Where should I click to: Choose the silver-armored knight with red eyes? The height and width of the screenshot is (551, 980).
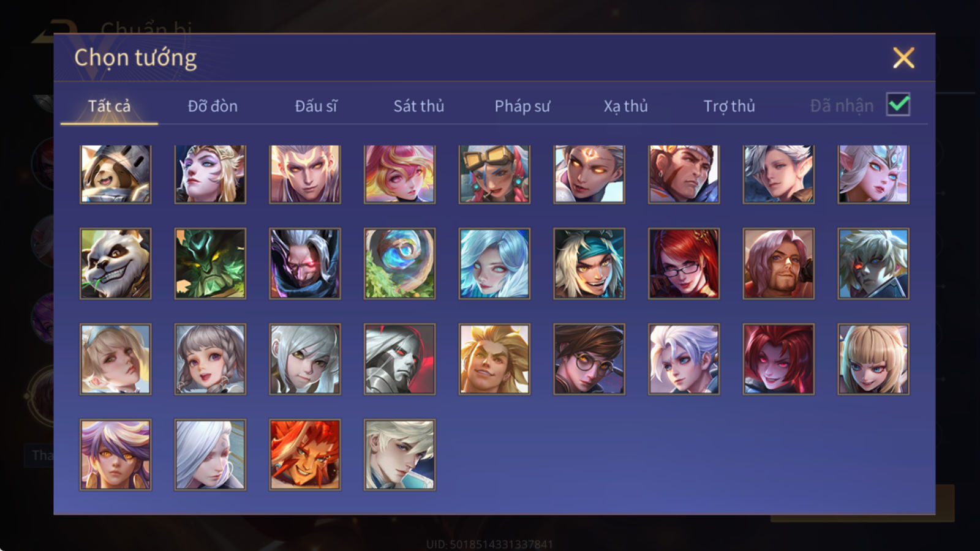[399, 359]
